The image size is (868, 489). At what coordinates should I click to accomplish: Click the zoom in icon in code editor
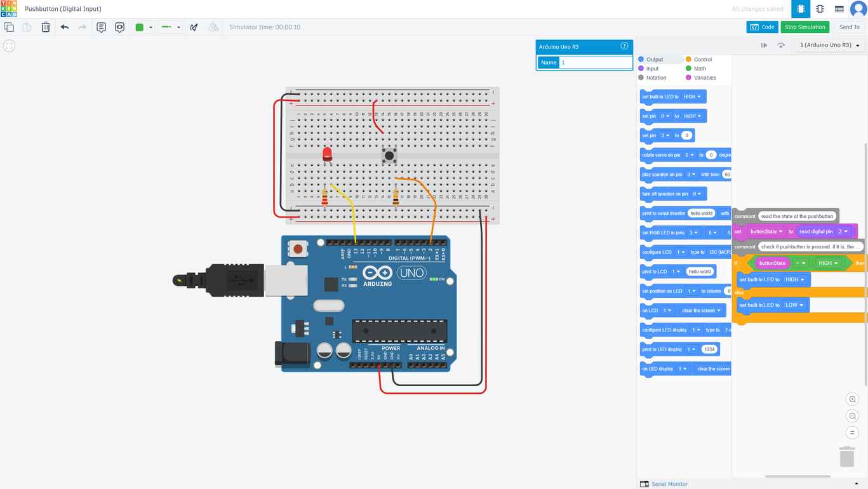[x=852, y=399]
